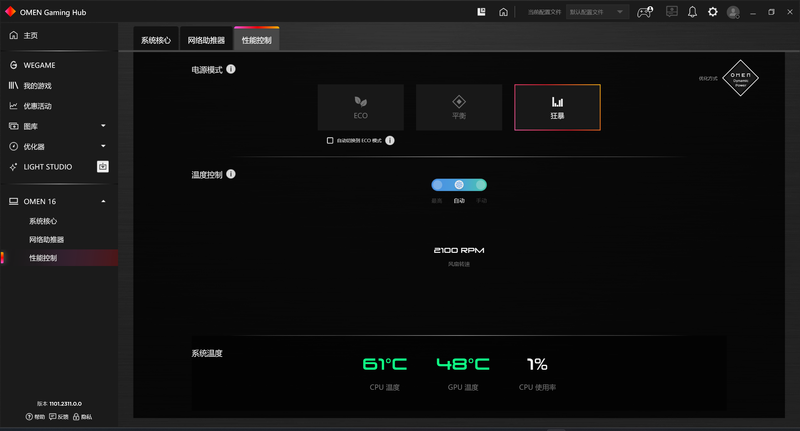This screenshot has height=431, width=800.
Task: Click the info icon beside 温度控制
Action: 231,174
